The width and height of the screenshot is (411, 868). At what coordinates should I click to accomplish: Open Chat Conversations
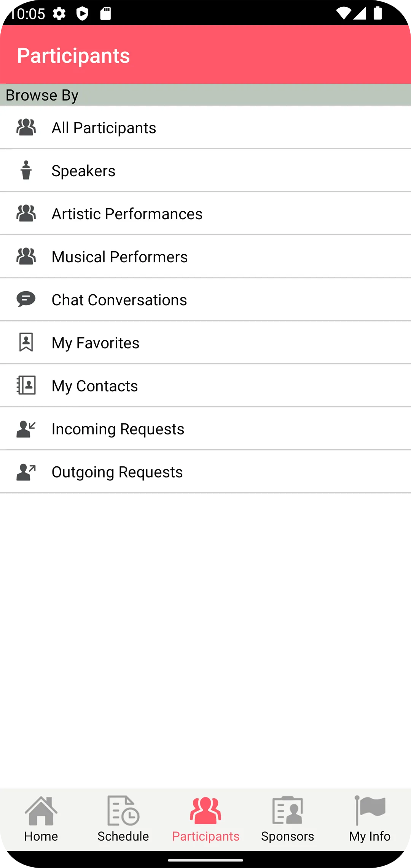(119, 300)
